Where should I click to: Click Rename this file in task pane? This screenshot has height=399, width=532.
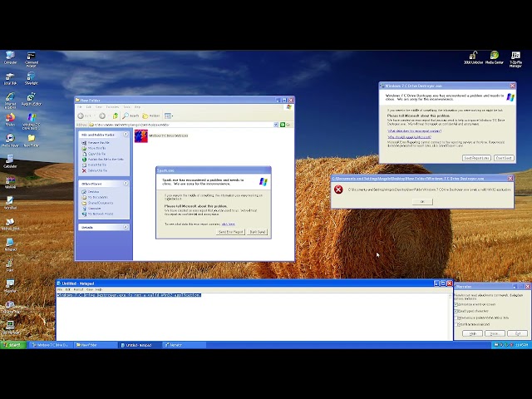click(96, 143)
